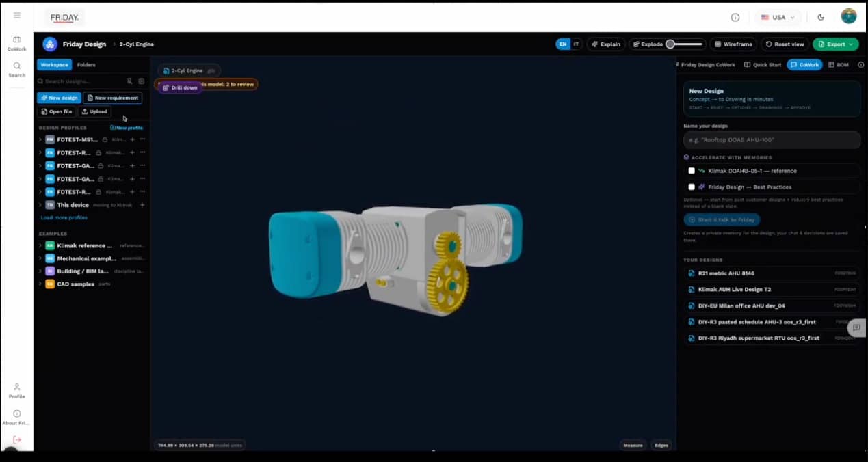Open chat bubble floating icon
Screen dimensions: 868x462
point(856,328)
